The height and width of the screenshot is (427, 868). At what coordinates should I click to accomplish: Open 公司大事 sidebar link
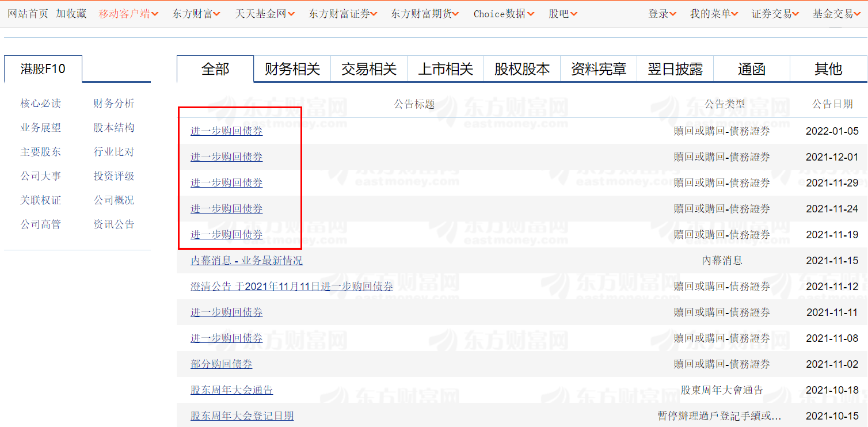(x=41, y=176)
